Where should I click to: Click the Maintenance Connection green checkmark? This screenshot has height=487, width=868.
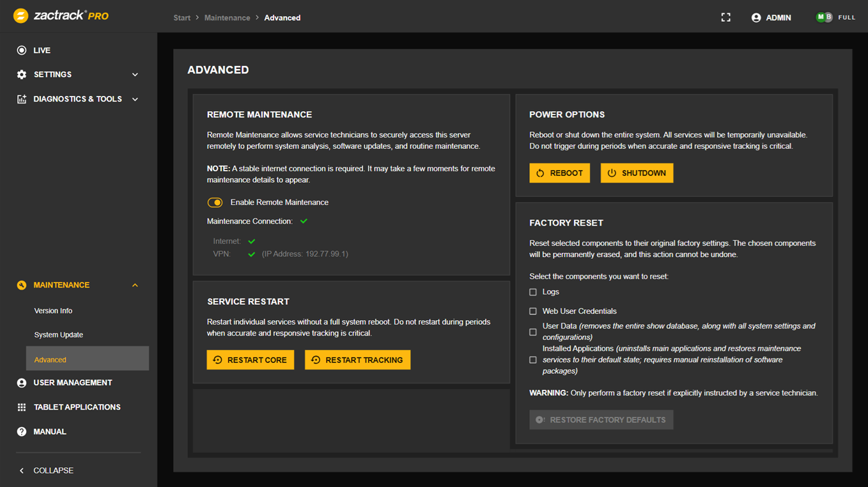pos(304,221)
